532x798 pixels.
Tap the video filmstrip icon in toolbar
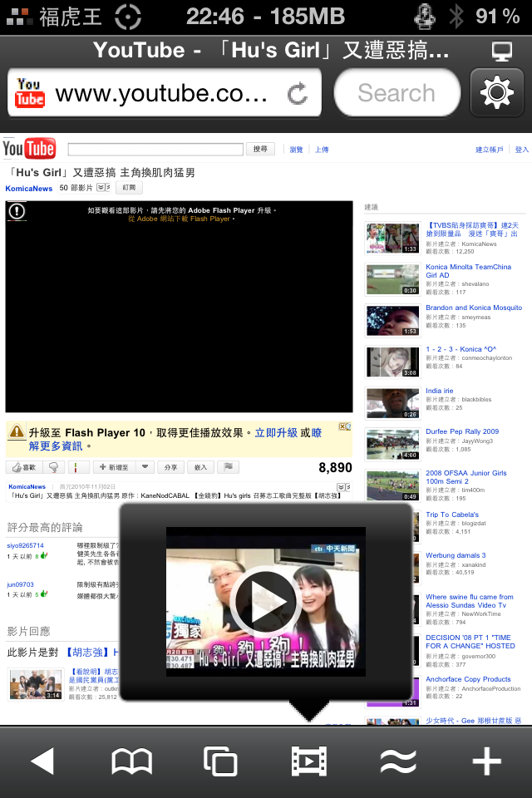309,761
